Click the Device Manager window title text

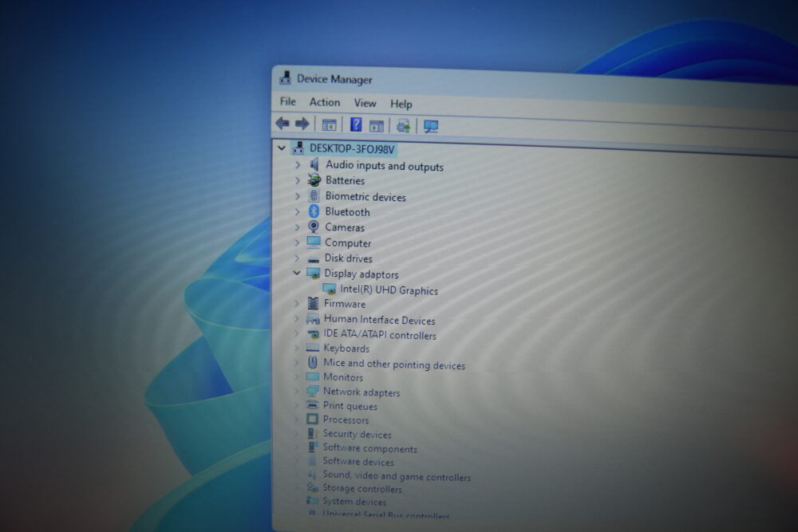click(x=334, y=79)
